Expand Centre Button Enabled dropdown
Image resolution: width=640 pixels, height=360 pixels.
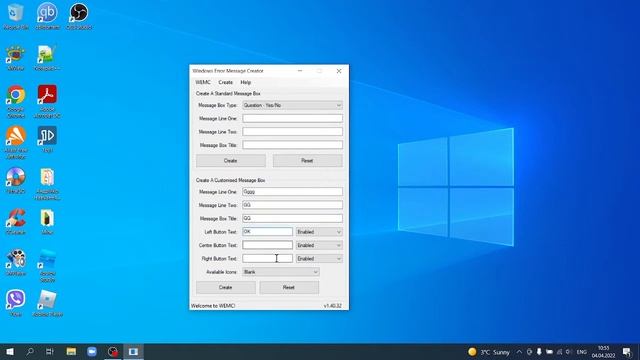pos(319,245)
